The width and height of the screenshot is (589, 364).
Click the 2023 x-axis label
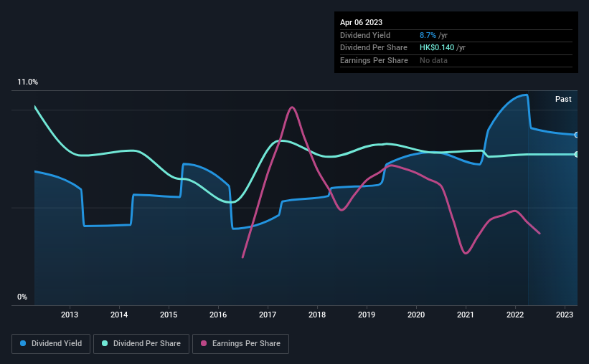coord(565,315)
